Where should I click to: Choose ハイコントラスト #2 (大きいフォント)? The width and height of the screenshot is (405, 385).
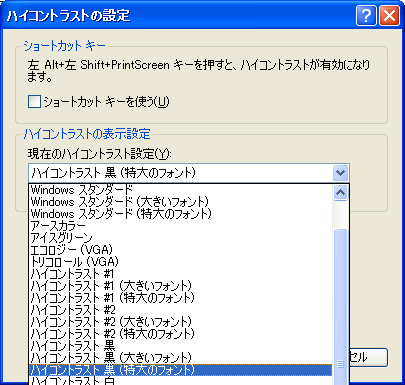[180, 322]
